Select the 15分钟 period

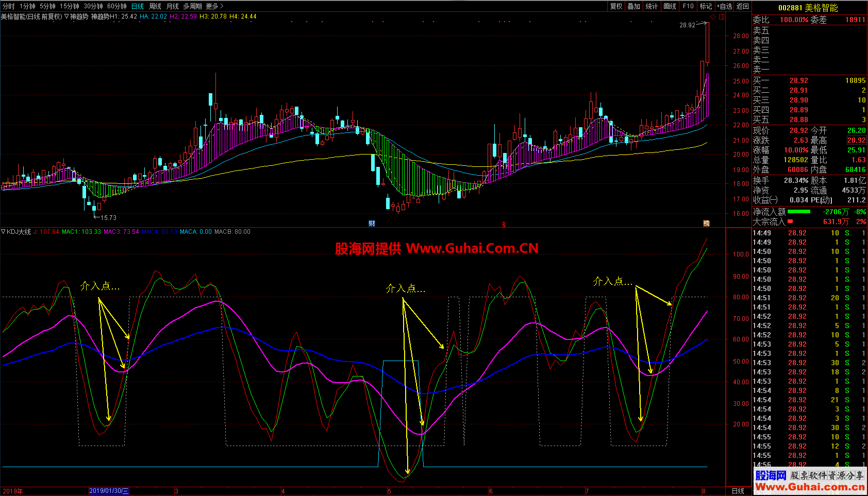pos(69,6)
